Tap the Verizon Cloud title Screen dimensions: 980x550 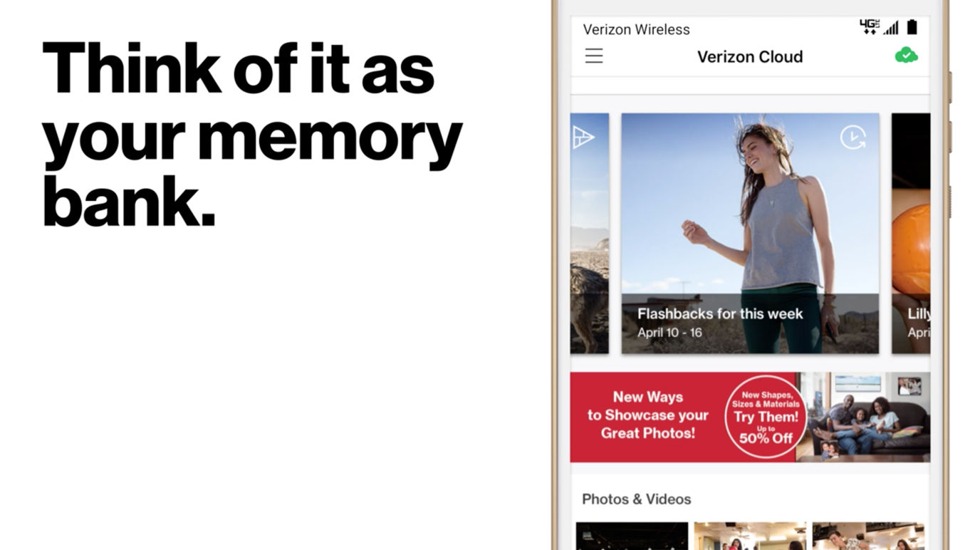[750, 56]
